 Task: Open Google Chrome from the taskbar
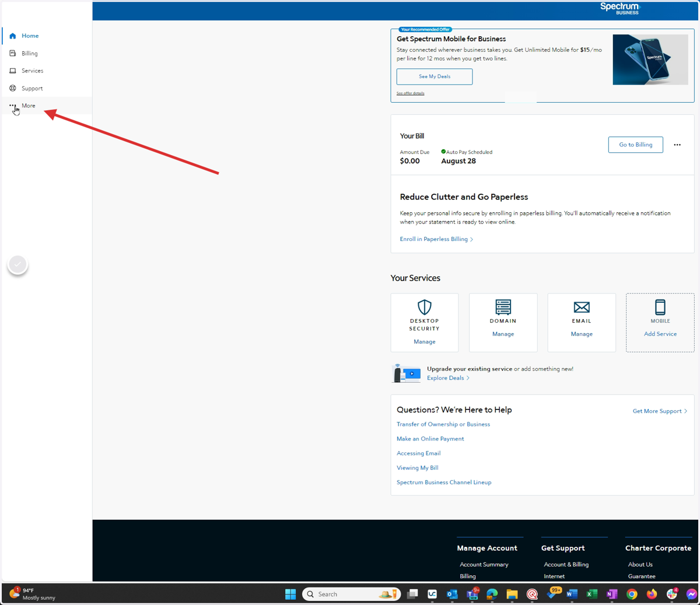click(632, 594)
